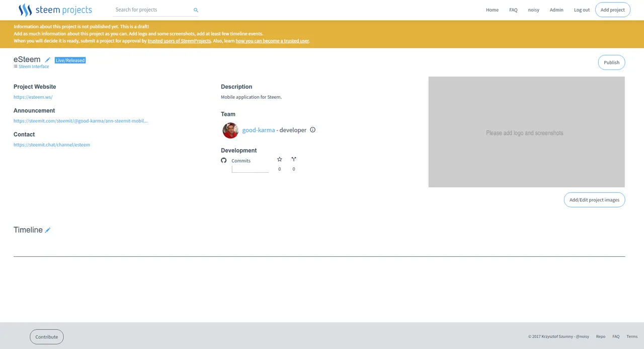Click the eSteem project title

coord(27,59)
